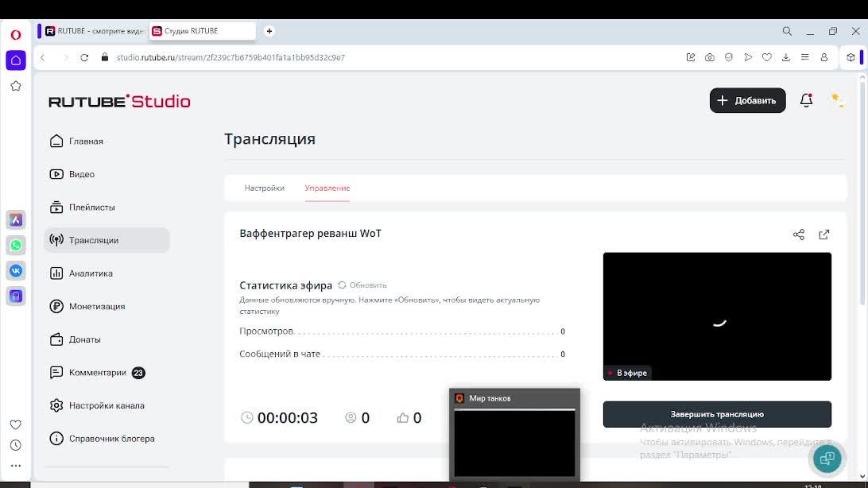
Task: Open the downloads icon in toolbar
Action: pos(785,57)
